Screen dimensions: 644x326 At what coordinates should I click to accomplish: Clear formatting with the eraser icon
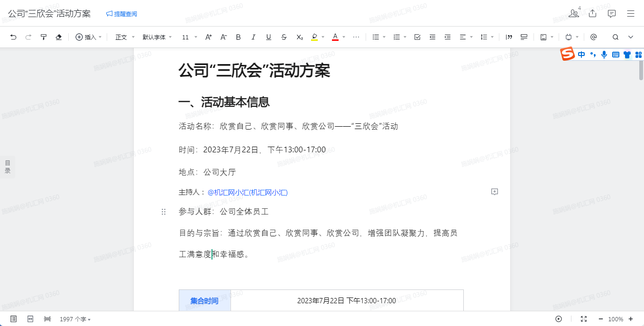[59, 37]
